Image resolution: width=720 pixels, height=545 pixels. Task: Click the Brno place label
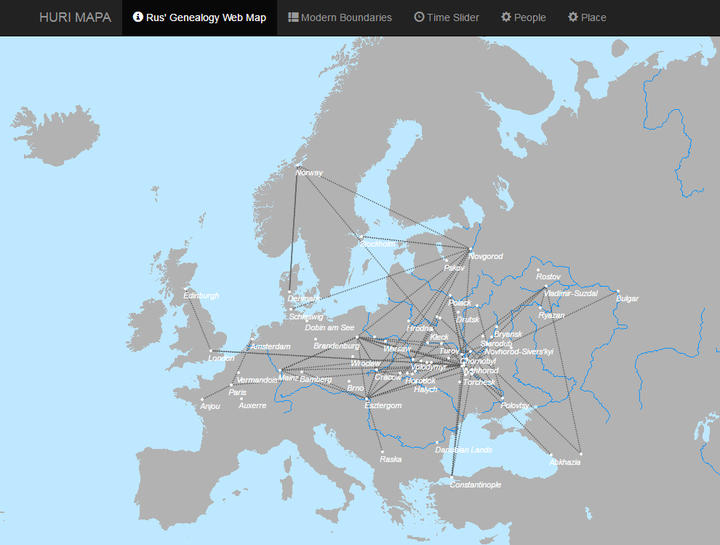point(355,388)
